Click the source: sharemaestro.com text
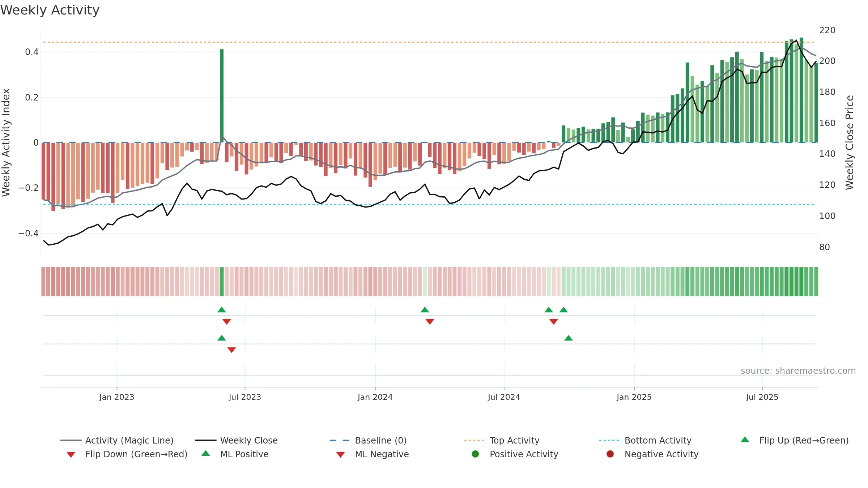The width and height of the screenshot is (868, 488). pyautogui.click(x=798, y=371)
